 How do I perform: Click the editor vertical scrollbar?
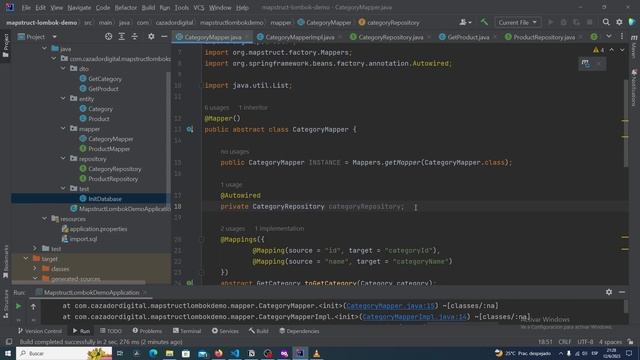pyautogui.click(x=626, y=122)
